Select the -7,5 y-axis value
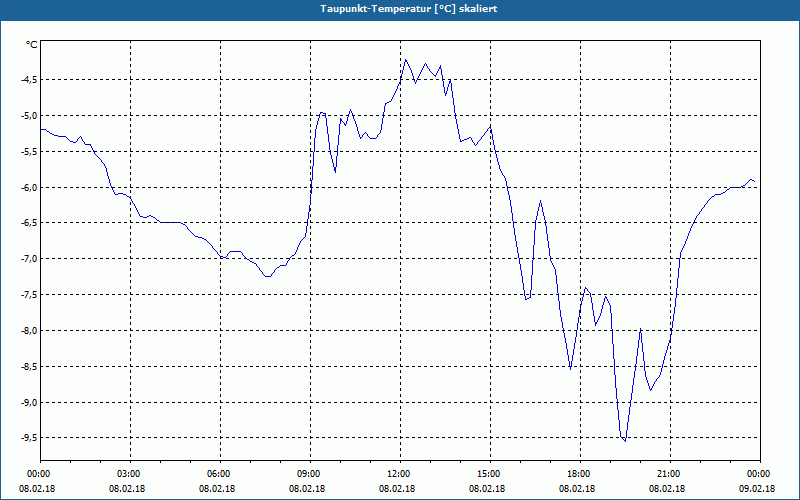800x500 pixels. (28, 295)
